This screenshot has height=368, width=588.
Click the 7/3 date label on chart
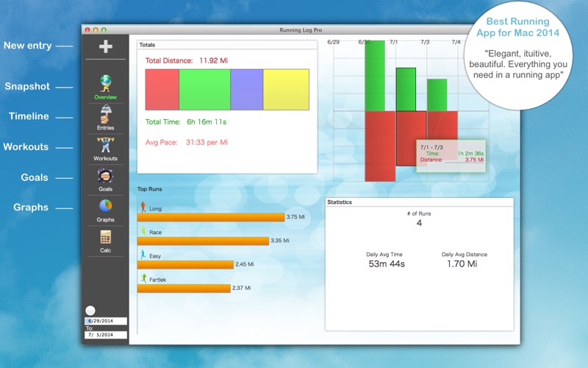(x=425, y=42)
